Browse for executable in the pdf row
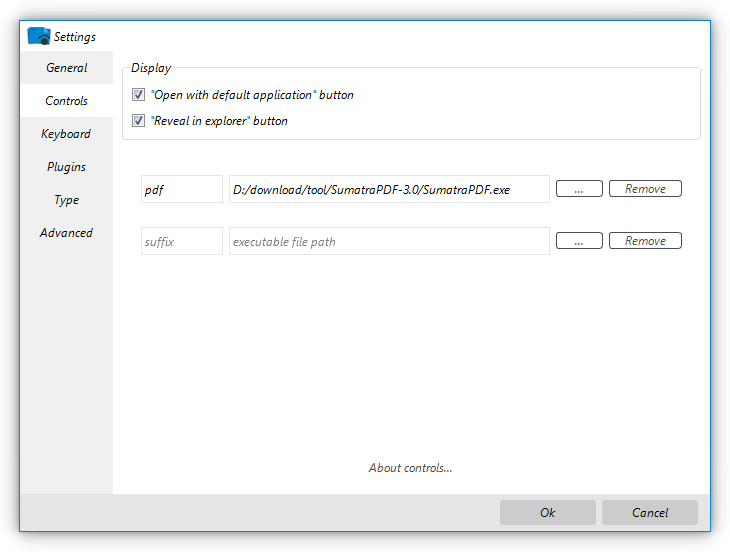 click(579, 189)
